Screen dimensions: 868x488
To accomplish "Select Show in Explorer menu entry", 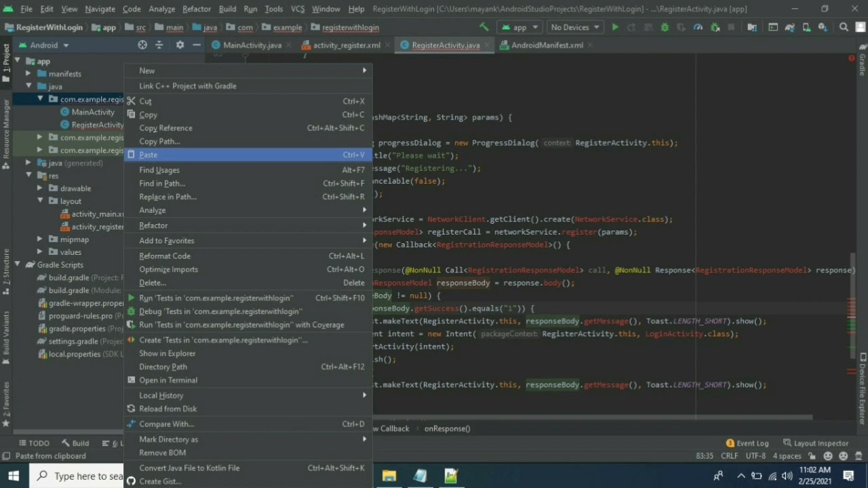I will (248, 353).
